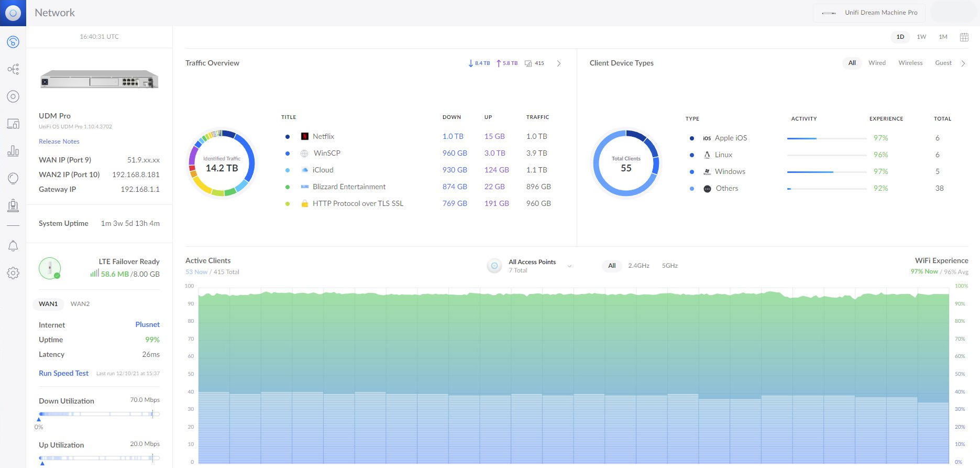Click the Blizzard Entertainment row title
Image resolution: width=980 pixels, height=468 pixels.
coord(349,187)
